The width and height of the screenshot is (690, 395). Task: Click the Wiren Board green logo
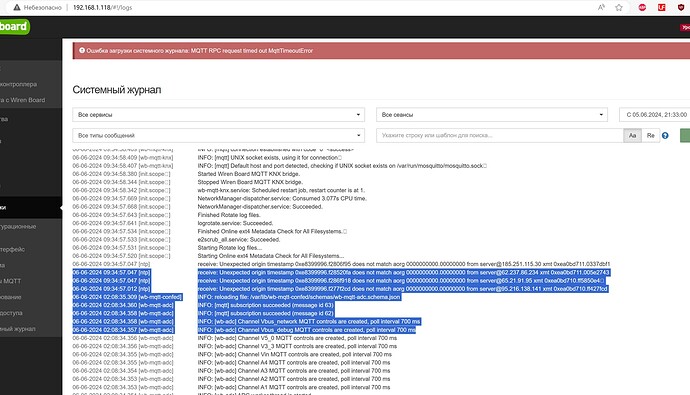pos(14,26)
